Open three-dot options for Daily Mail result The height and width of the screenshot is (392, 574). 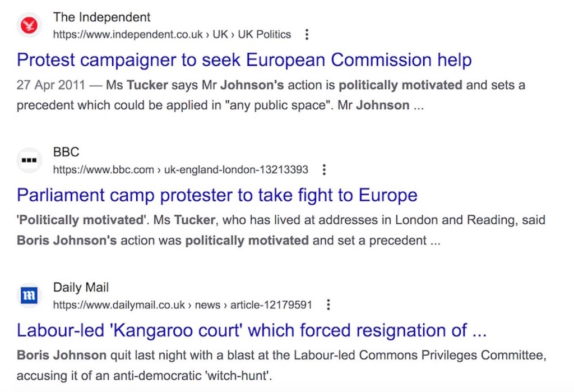[x=328, y=305]
